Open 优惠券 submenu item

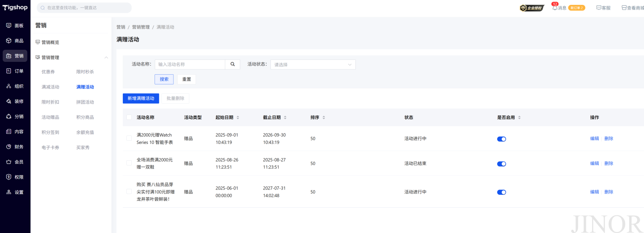48,72
